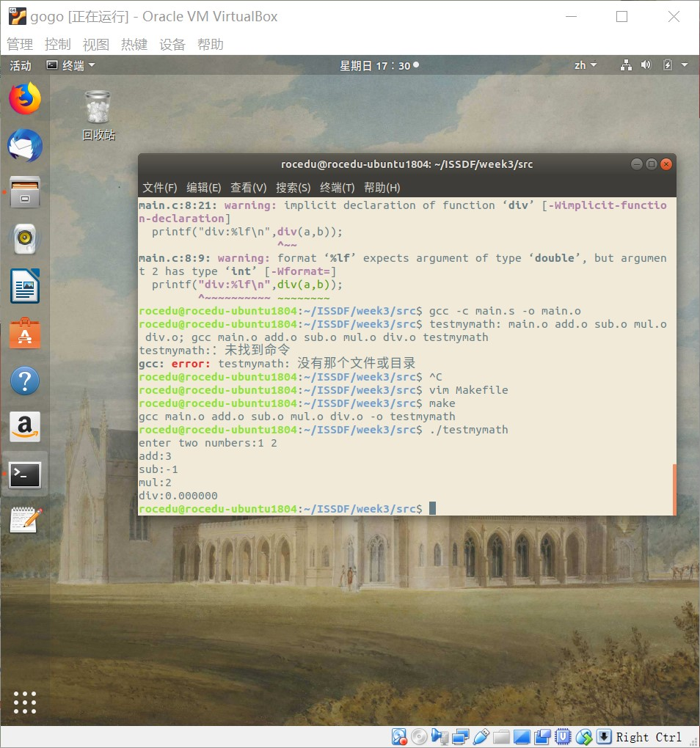Open the VirtualBox 设备 menu
The image size is (700, 748).
pos(172,44)
